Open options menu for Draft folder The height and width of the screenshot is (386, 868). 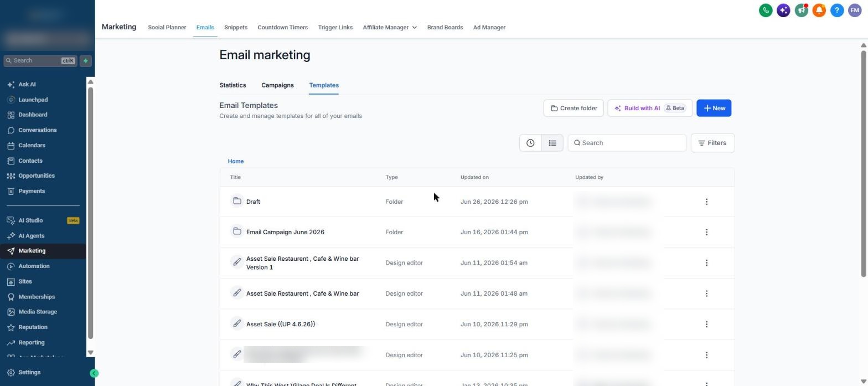706,202
